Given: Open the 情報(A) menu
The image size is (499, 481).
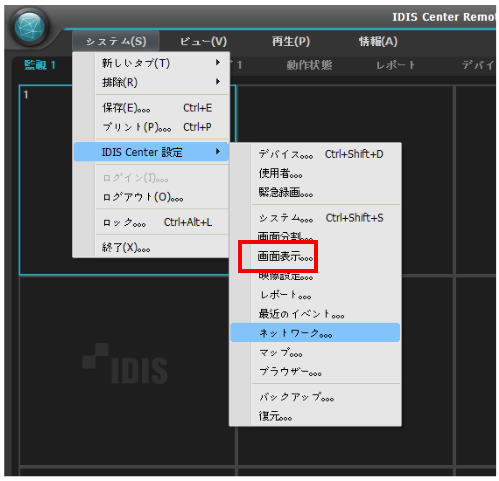Looking at the screenshot, I should point(378,41).
